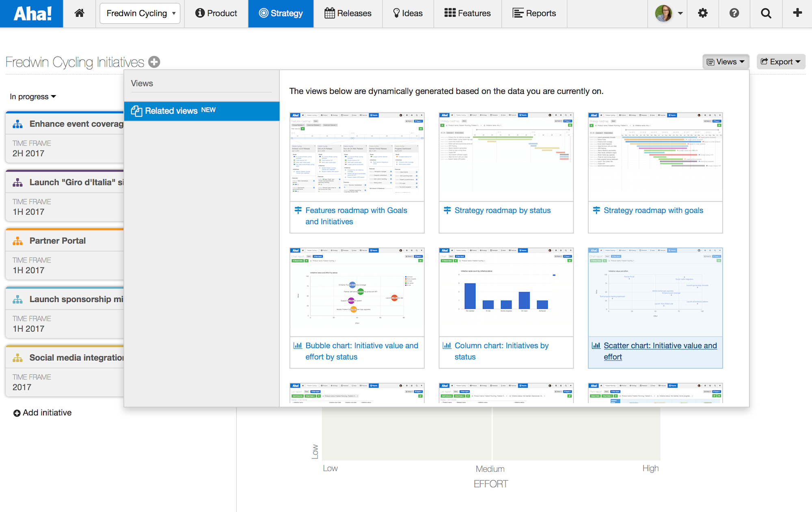Image resolution: width=812 pixels, height=512 pixels.
Task: Expand the In progress filter
Action: point(32,96)
